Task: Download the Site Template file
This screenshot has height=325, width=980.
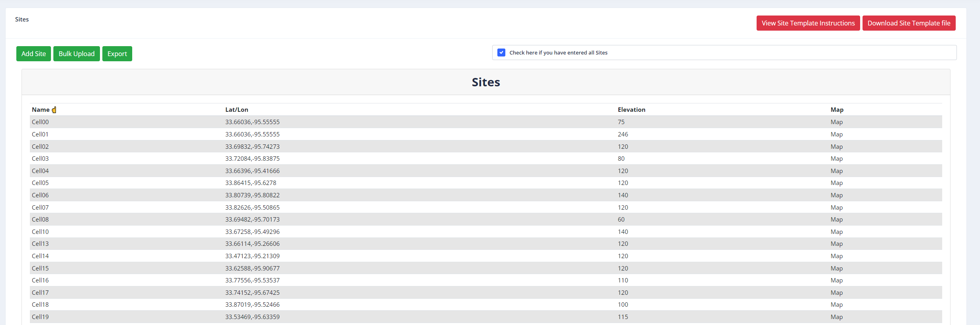Action: 909,23
